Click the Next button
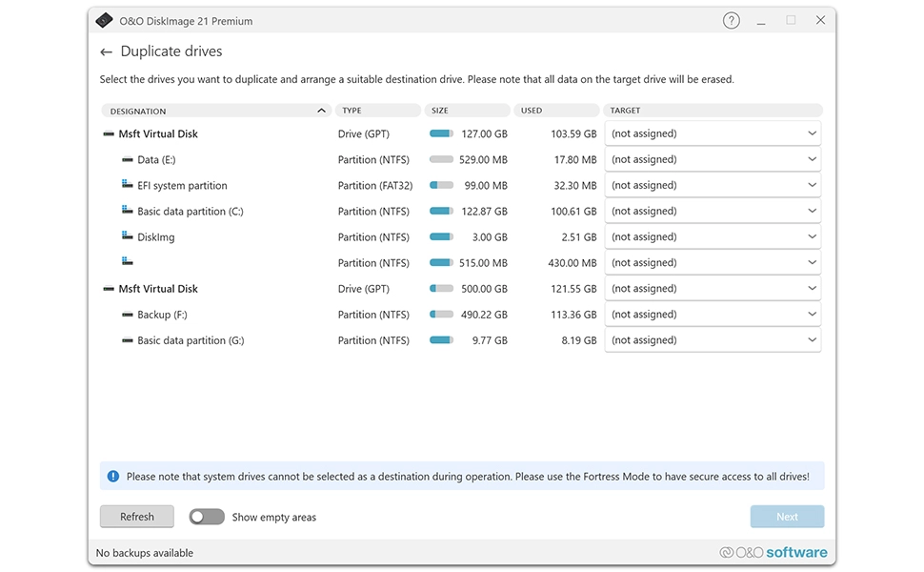Screen dimensions: 924x572 (787, 516)
